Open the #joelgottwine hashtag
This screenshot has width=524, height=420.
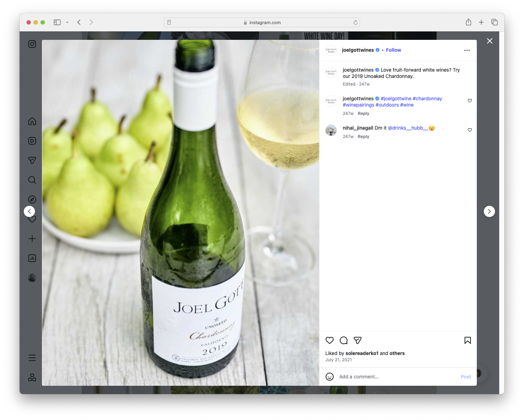[x=396, y=99]
